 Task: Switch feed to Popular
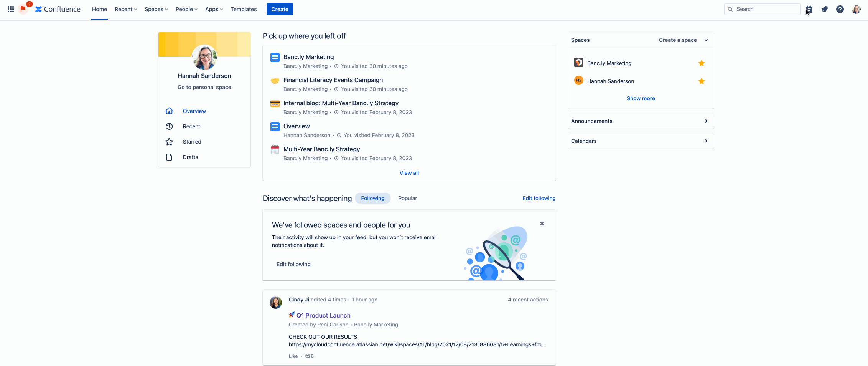407,198
